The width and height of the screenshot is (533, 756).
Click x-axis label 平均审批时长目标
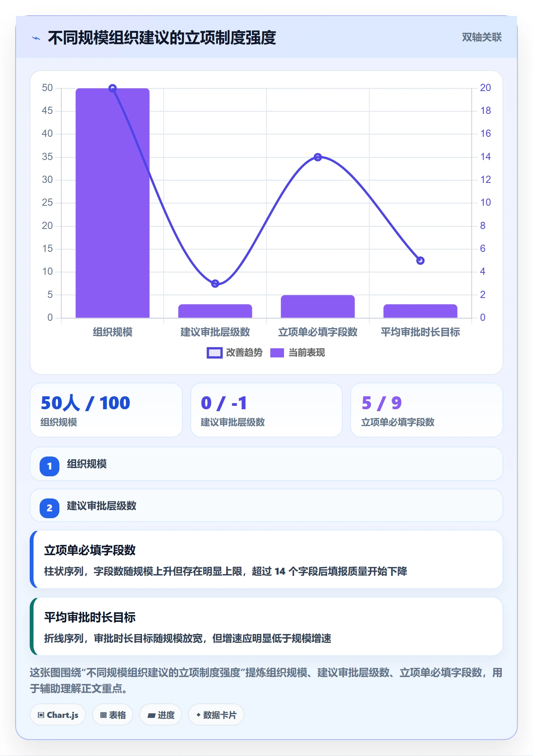pyautogui.click(x=420, y=332)
